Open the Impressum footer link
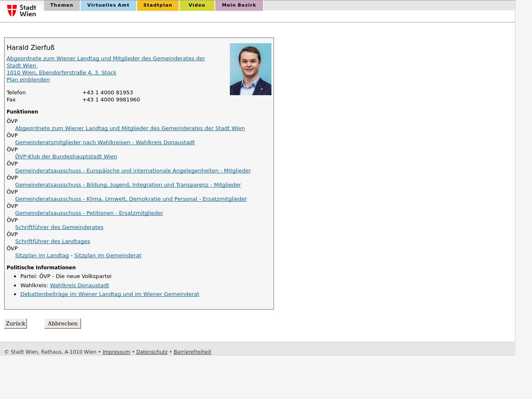The image size is (532, 399). 116,352
